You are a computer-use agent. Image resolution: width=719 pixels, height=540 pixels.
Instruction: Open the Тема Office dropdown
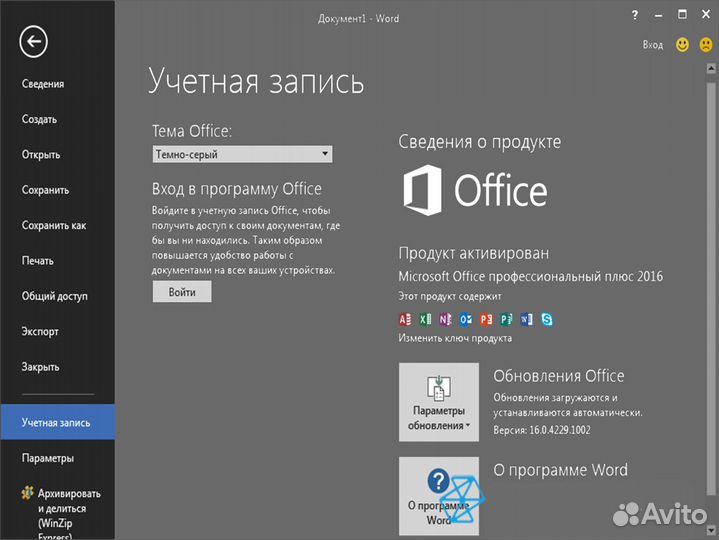(242, 154)
